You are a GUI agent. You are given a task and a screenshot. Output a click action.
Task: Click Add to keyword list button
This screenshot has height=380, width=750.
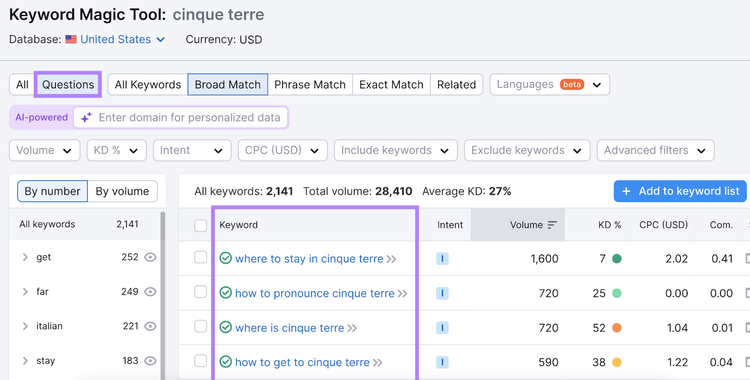[680, 191]
